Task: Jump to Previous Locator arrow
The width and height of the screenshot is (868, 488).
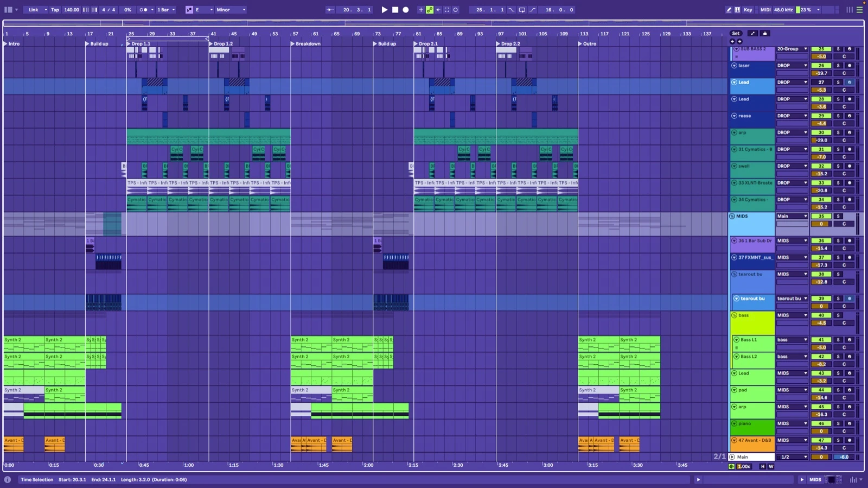Action: click(732, 41)
